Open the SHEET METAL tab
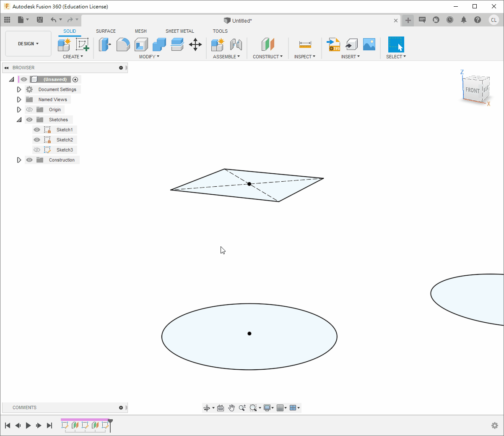 [179, 31]
